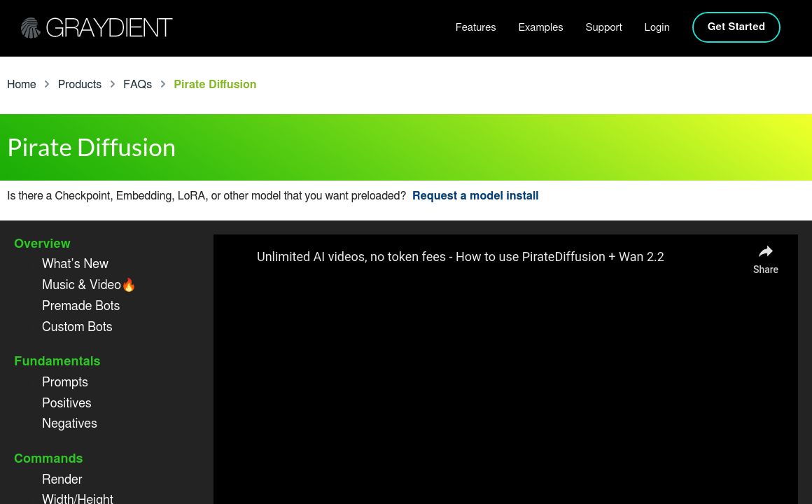Viewport: 812px width, 504px height.
Task: Open the FAQs breadcrumb link
Action: pyautogui.click(x=137, y=84)
